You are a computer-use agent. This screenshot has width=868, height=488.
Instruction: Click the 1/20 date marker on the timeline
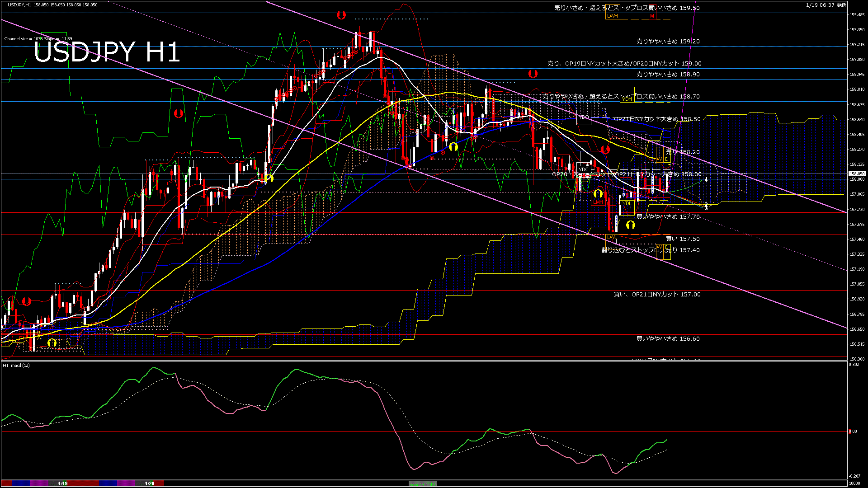[x=150, y=483]
